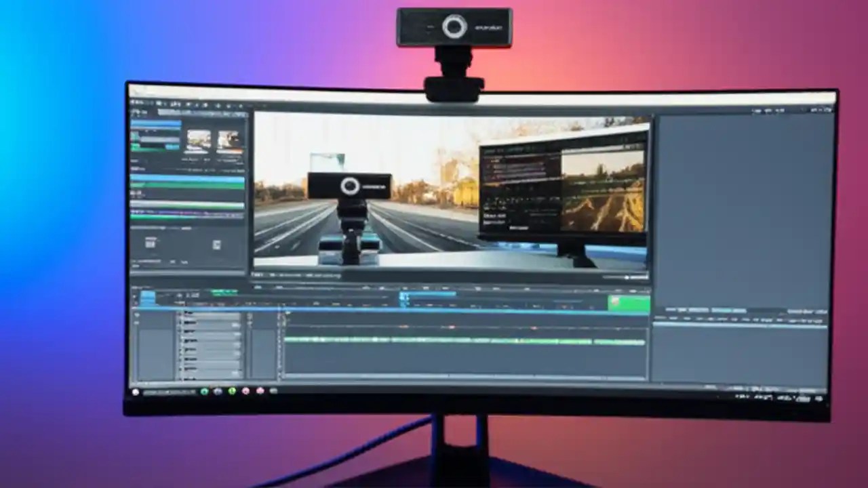Click the camera capture icon in the left panel
Image resolution: width=868 pixels, height=488 pixels.
point(149,243)
